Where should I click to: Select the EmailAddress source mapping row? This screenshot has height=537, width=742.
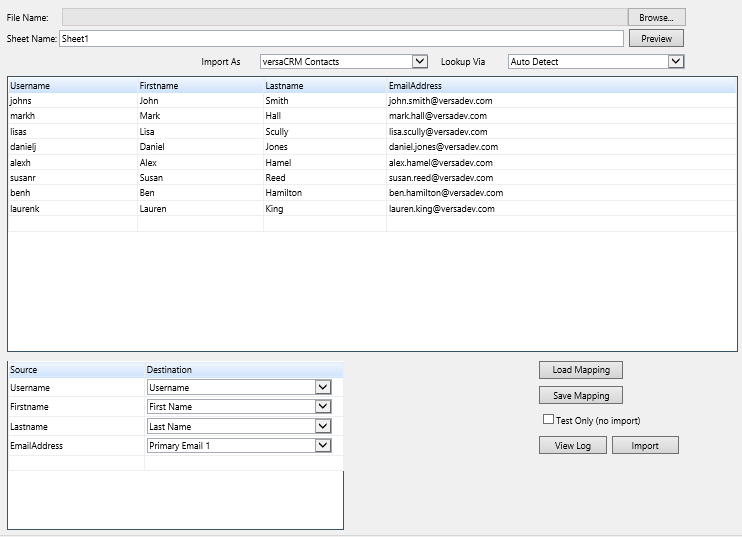[x=76, y=446]
